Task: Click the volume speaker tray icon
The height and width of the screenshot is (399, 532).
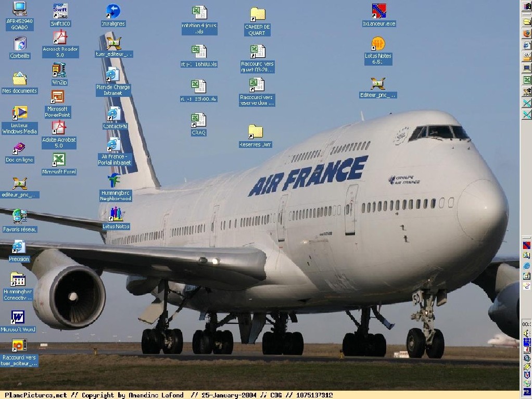Action: coord(527,333)
